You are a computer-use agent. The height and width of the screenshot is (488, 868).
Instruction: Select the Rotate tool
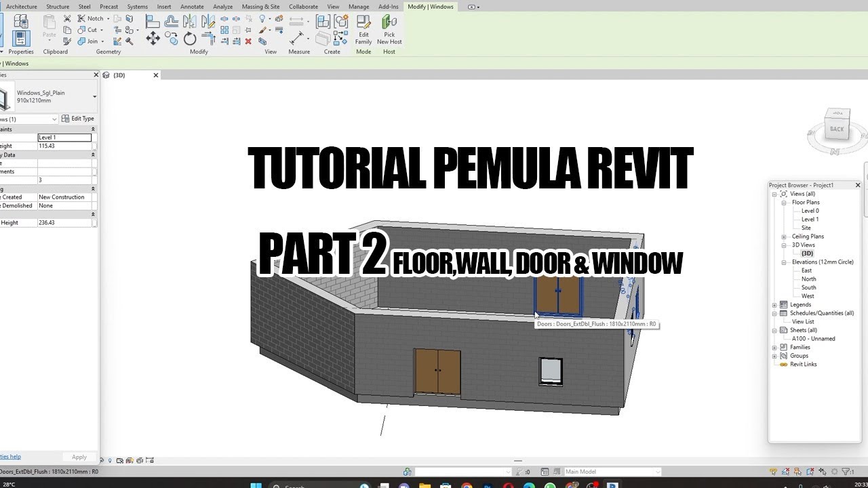point(190,39)
